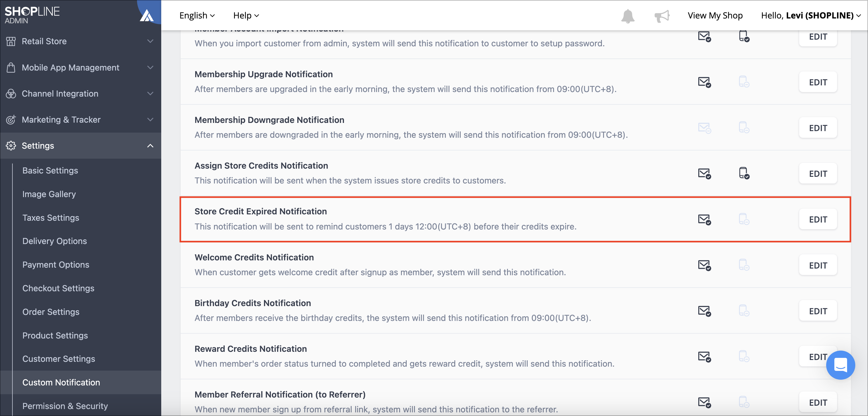Expand Retail Store chevron
The height and width of the screenshot is (416, 868).
click(x=150, y=41)
